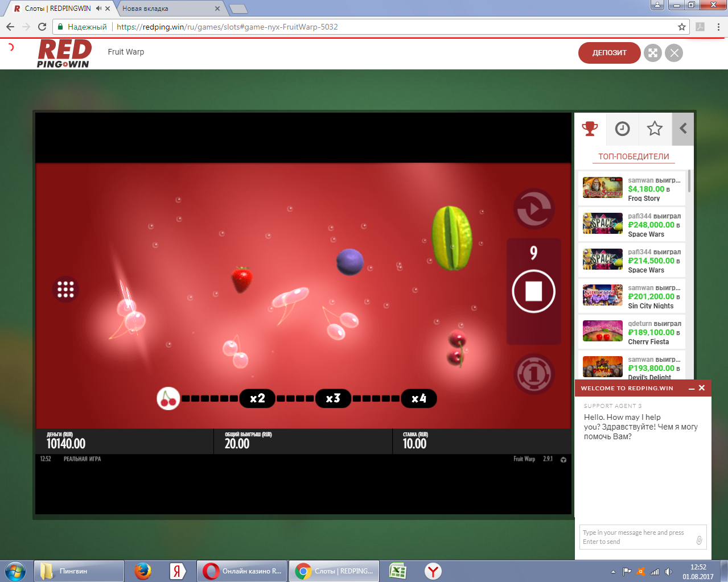Click the Frog Story game name
This screenshot has width=728, height=582.
644,199
